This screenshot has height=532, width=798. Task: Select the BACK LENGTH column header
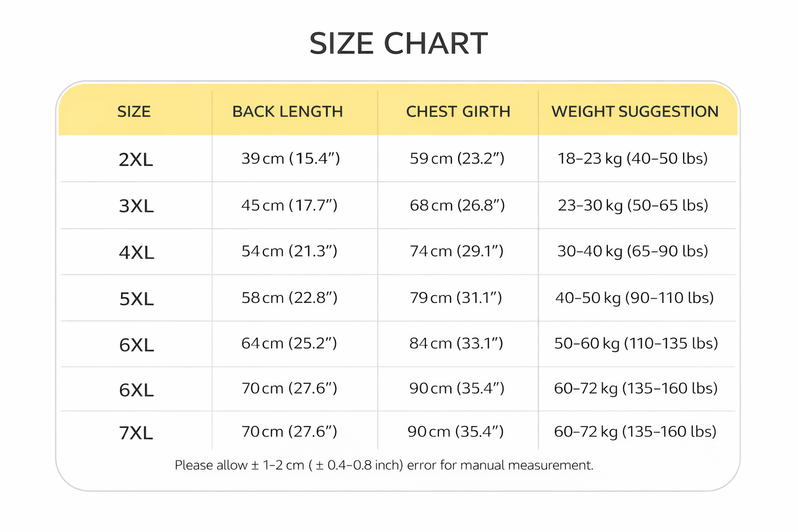tap(287, 112)
